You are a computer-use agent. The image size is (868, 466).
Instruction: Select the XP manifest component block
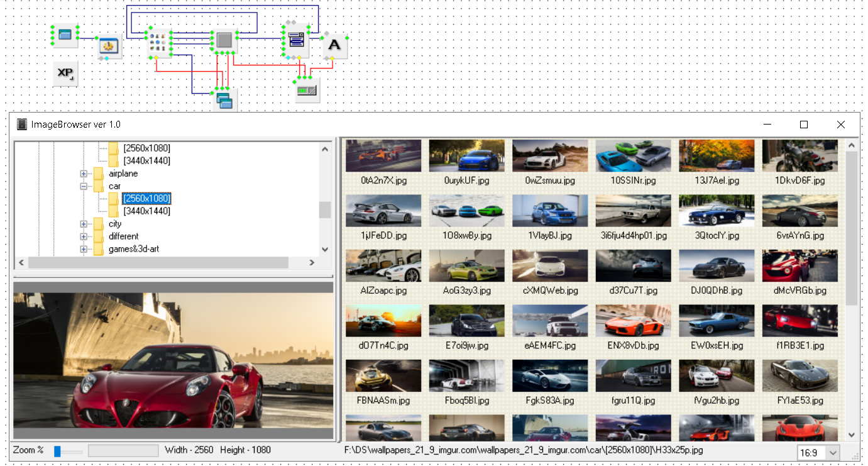tap(65, 74)
